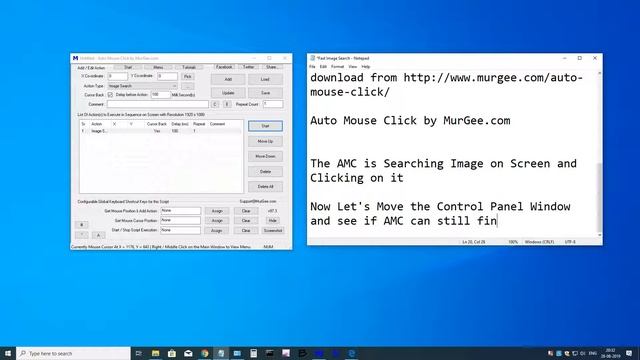
Task: Click the Load button
Action: [x=265, y=79]
